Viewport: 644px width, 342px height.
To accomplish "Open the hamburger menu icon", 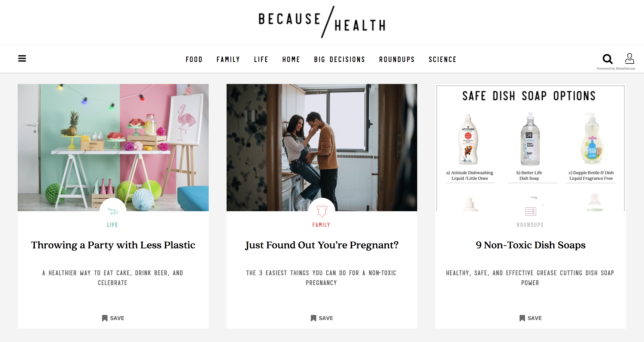I will tap(22, 58).
